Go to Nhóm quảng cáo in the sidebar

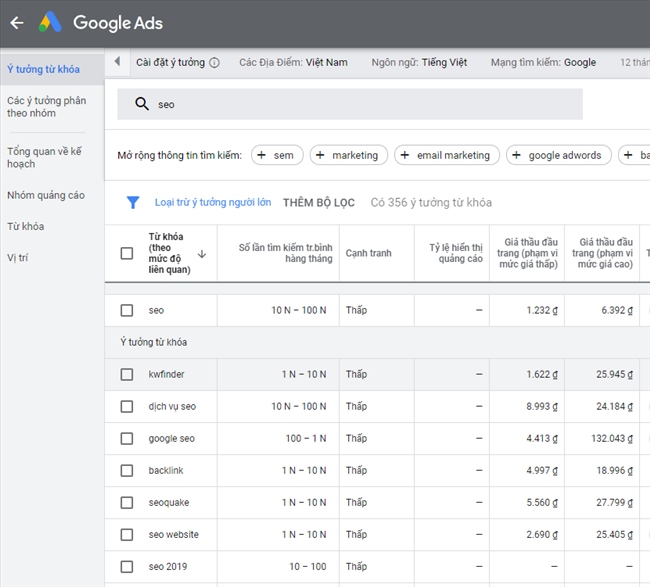(46, 195)
